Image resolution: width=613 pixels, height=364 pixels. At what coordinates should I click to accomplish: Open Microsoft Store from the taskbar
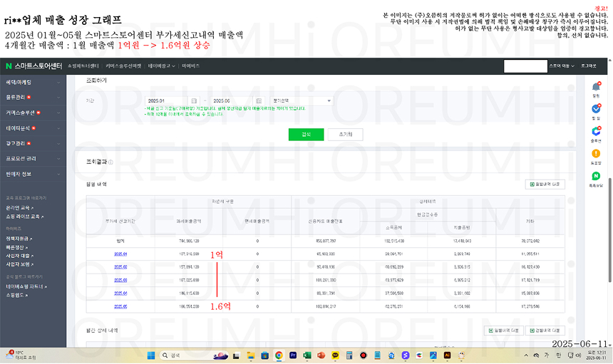(x=264, y=355)
